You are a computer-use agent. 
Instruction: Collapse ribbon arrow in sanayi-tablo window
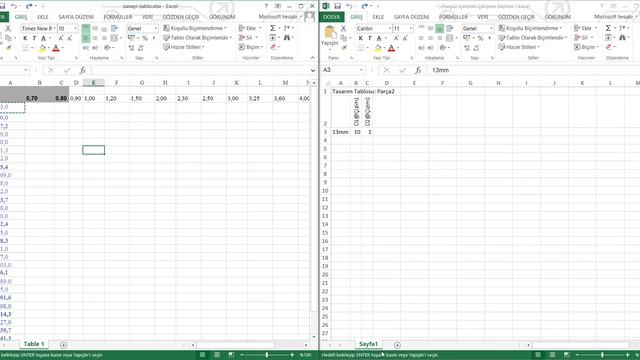coord(312,58)
